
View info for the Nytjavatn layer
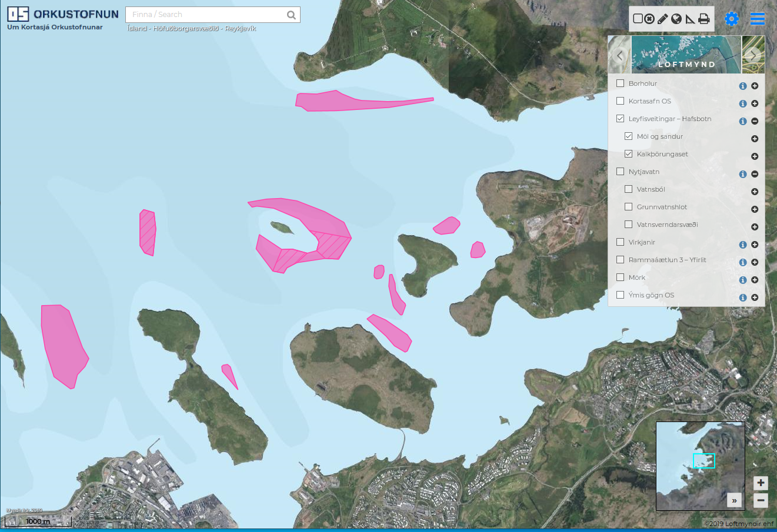(743, 174)
